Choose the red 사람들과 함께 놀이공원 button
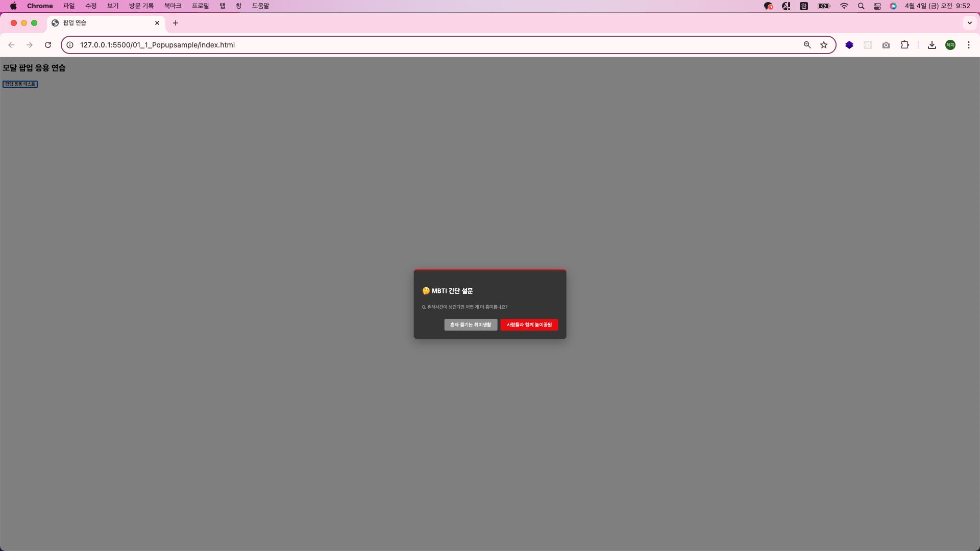The image size is (980, 551). pos(529,325)
